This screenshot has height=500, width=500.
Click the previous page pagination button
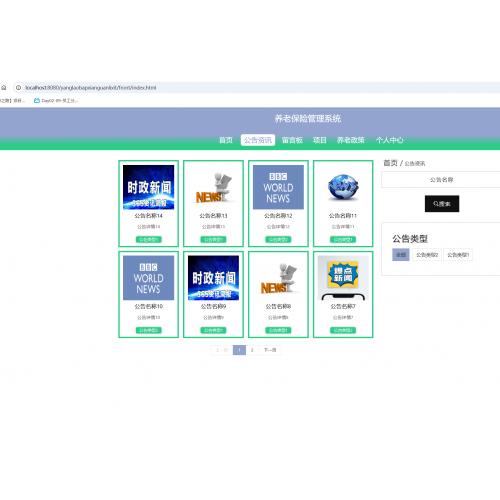coord(221,350)
